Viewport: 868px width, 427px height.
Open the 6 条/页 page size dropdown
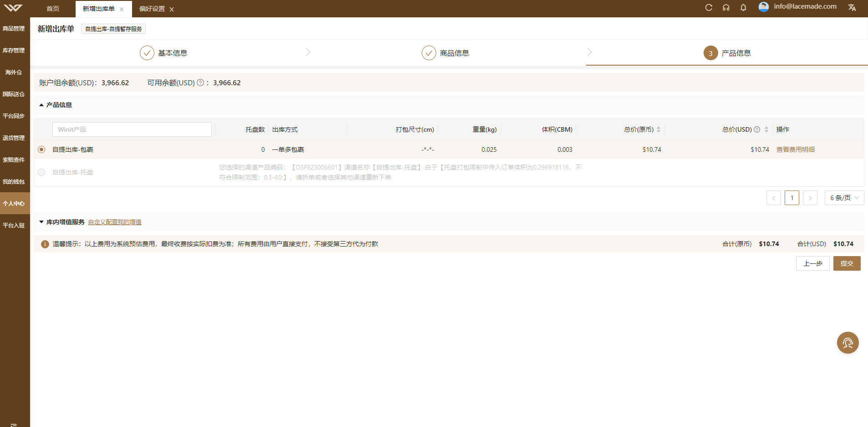point(844,198)
